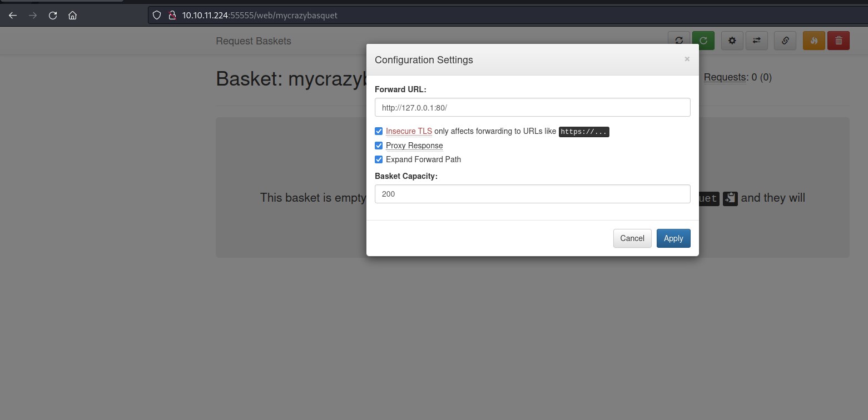Toggle the green auto-refresh button
The width and height of the screenshot is (868, 420).
703,41
